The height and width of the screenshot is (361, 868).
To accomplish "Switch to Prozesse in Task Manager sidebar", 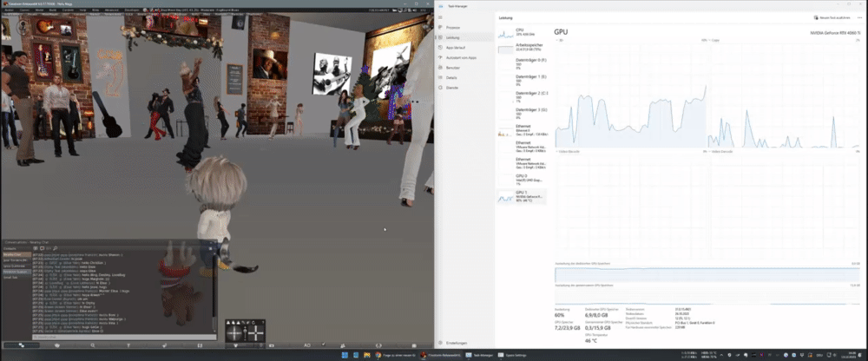I will click(x=464, y=27).
